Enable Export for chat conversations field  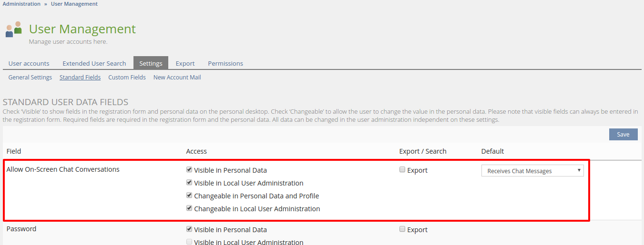tap(402, 169)
